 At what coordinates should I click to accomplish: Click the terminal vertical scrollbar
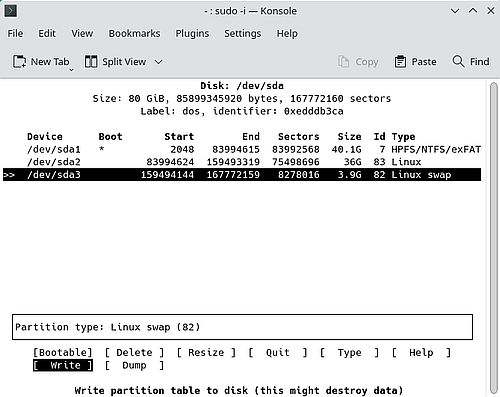pyautogui.click(x=494, y=238)
